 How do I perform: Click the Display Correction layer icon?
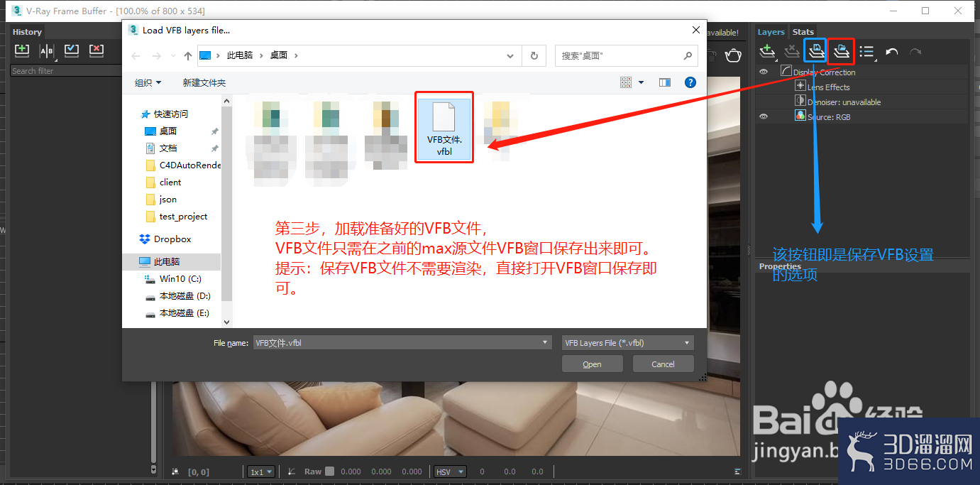click(786, 72)
